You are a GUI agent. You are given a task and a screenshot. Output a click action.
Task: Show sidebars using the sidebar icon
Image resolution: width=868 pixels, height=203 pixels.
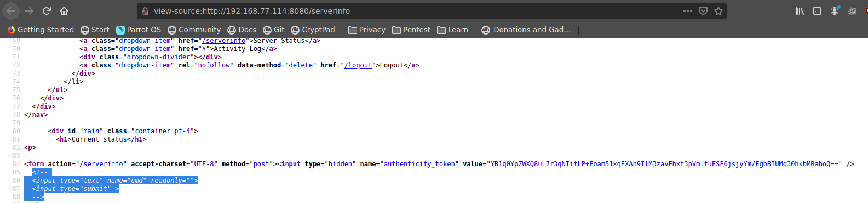[x=817, y=11]
